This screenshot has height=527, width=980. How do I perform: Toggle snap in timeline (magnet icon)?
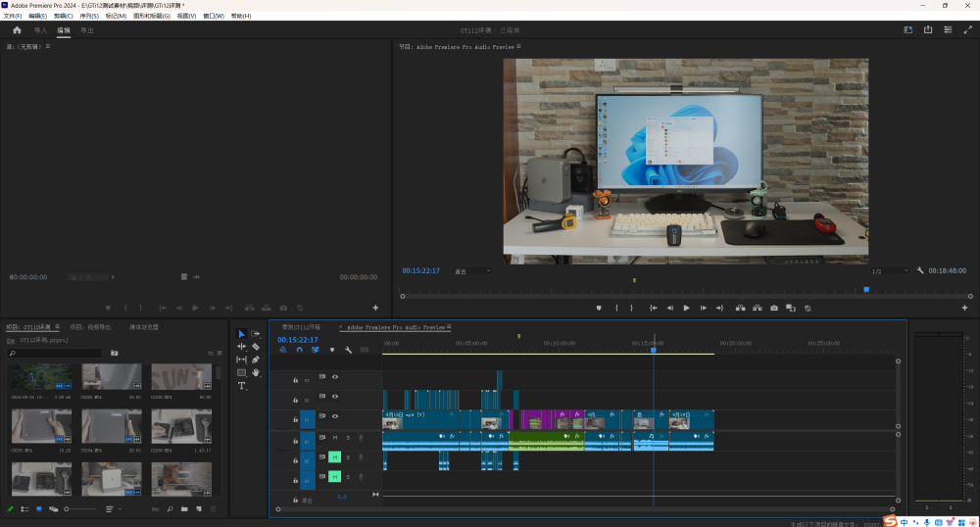[x=299, y=350]
